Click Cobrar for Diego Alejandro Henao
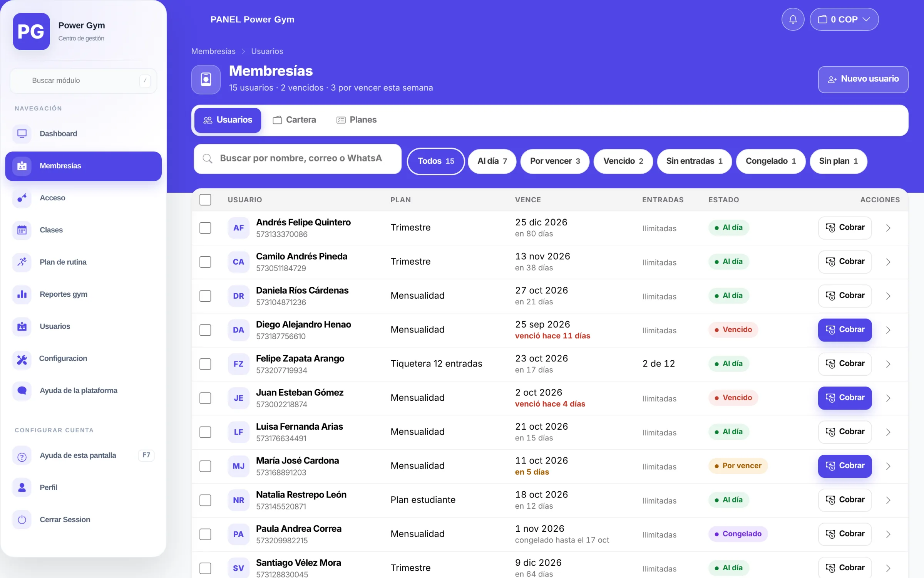 845,330
